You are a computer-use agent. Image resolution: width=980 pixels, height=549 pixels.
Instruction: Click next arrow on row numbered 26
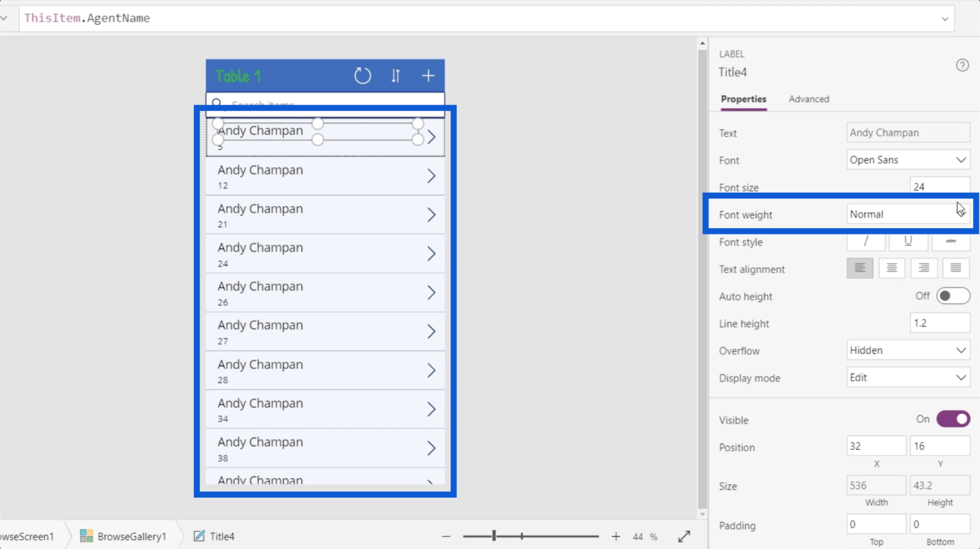click(431, 292)
